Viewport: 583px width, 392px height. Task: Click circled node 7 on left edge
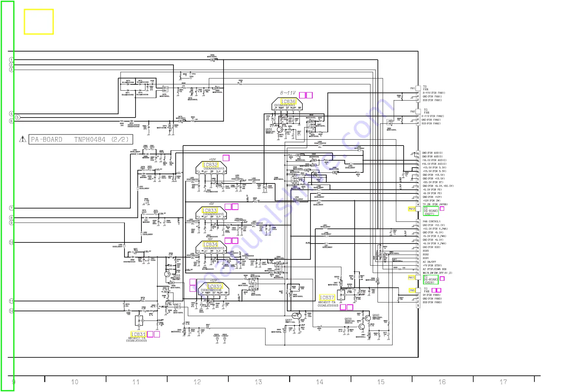coord(11,208)
